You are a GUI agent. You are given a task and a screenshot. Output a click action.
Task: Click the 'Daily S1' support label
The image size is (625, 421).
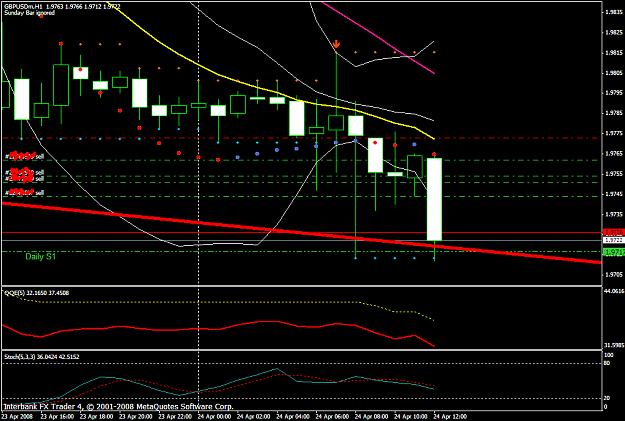click(x=41, y=256)
